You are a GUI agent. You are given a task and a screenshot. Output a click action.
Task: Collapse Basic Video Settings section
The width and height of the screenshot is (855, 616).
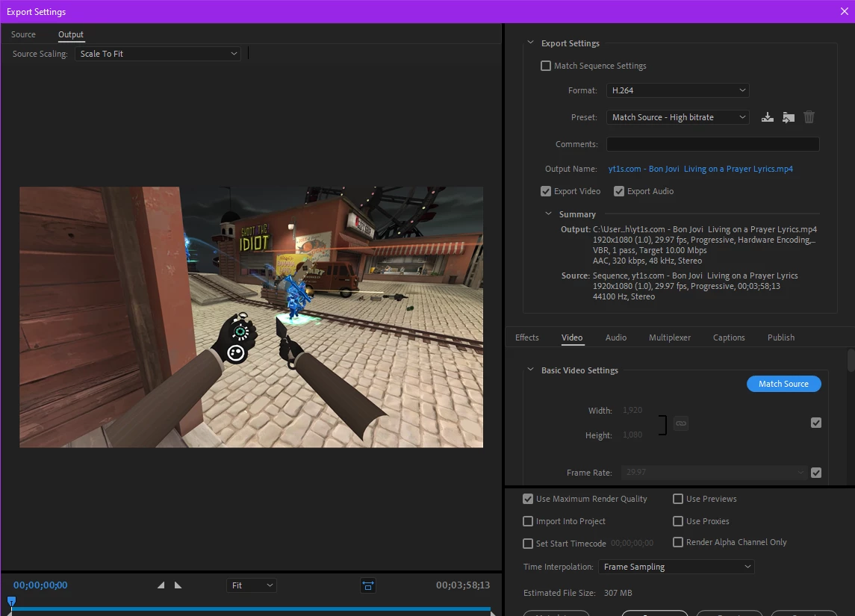click(x=531, y=370)
